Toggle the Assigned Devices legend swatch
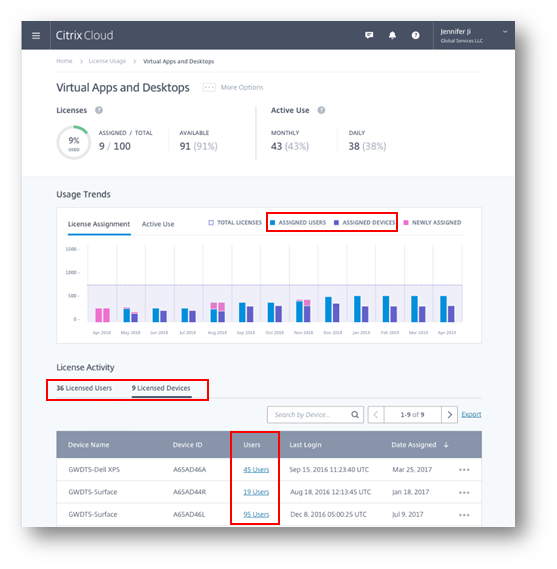557x569 pixels. pyautogui.click(x=336, y=222)
